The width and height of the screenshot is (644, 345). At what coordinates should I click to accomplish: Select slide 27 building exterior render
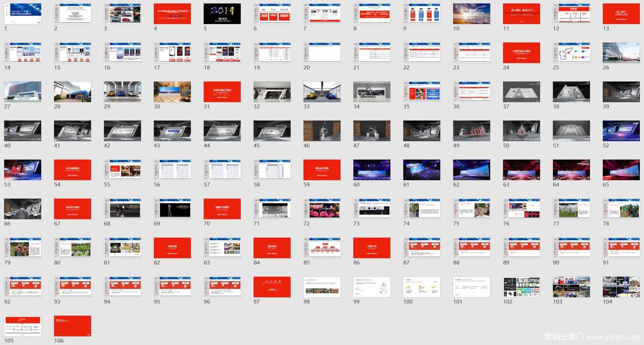coord(23,92)
